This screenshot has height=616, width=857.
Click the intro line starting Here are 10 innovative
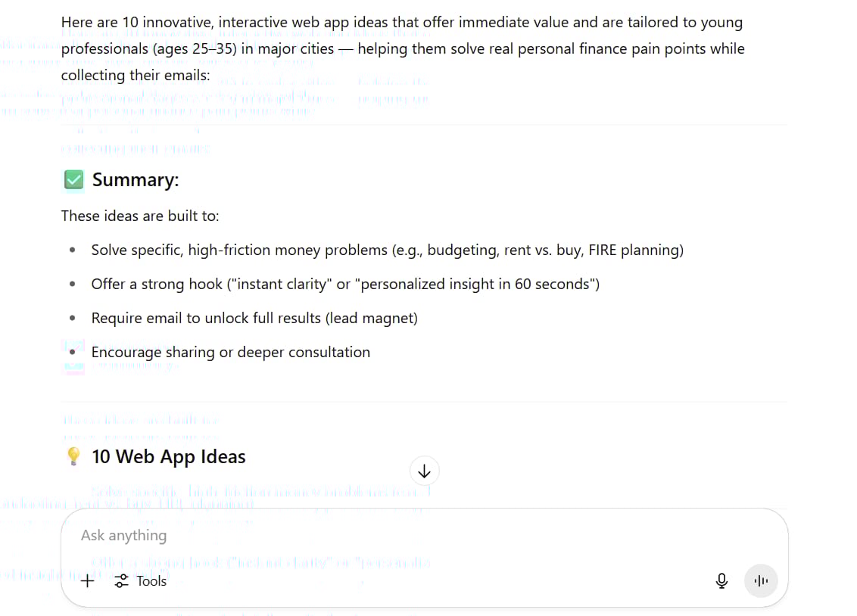[402, 23]
